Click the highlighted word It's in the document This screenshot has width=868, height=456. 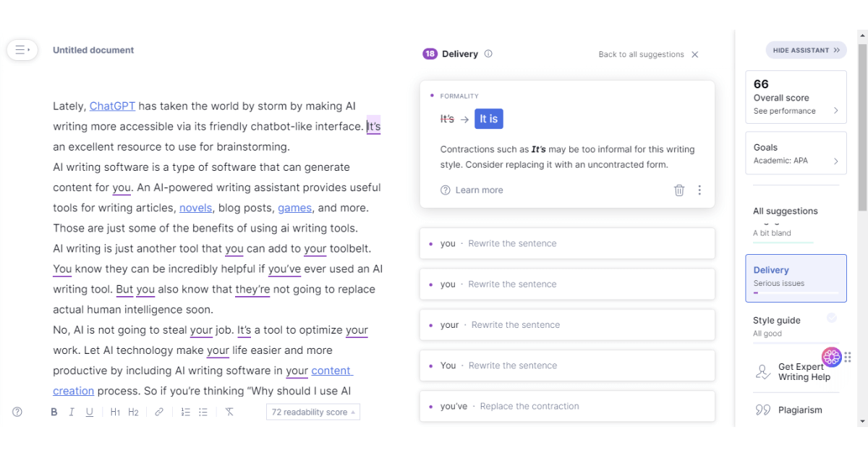pos(373,126)
